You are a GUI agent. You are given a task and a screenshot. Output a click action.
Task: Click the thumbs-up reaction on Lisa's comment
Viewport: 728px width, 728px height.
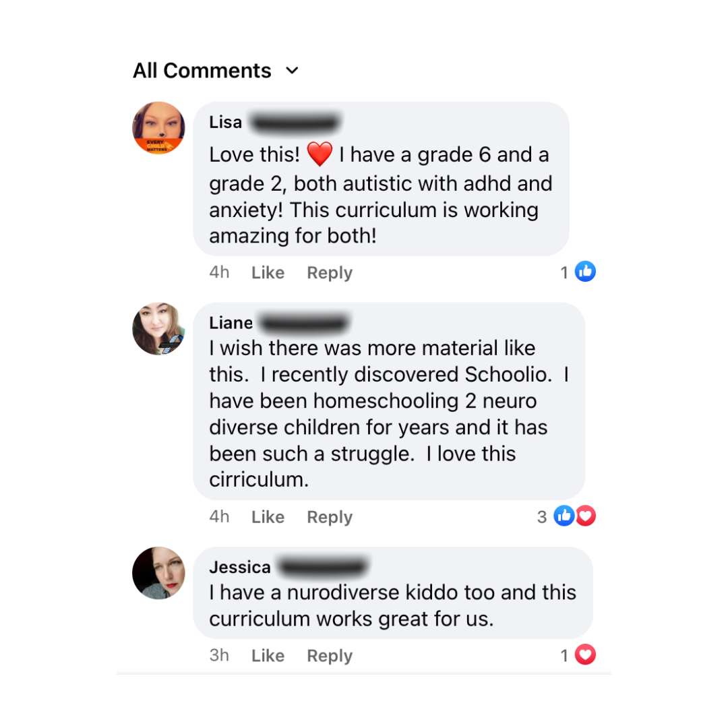[x=585, y=272]
